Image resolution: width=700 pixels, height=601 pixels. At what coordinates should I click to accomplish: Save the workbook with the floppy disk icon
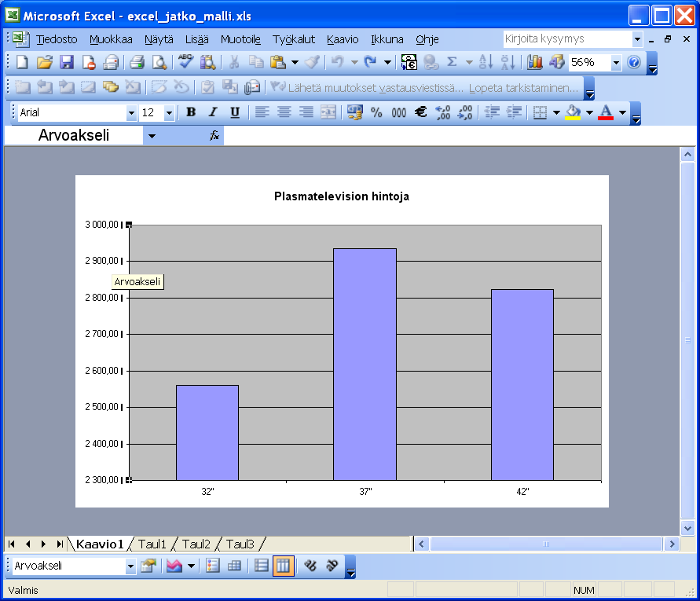(x=67, y=62)
